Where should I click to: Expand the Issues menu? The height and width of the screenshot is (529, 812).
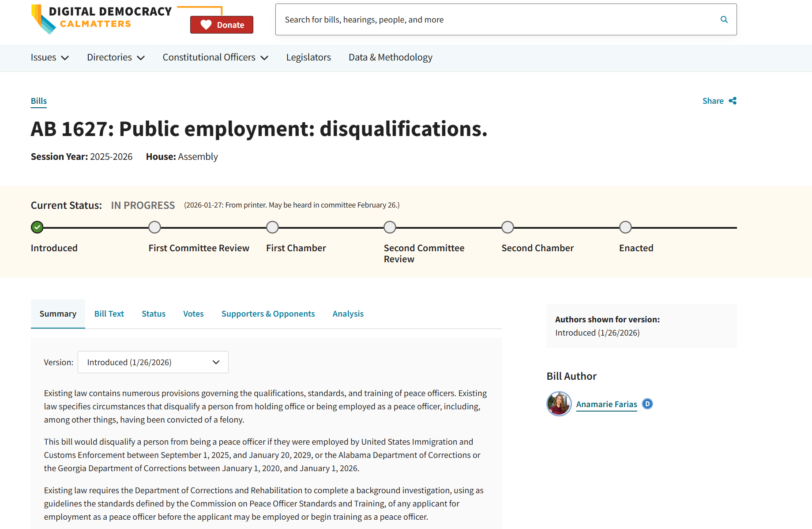[x=49, y=57]
